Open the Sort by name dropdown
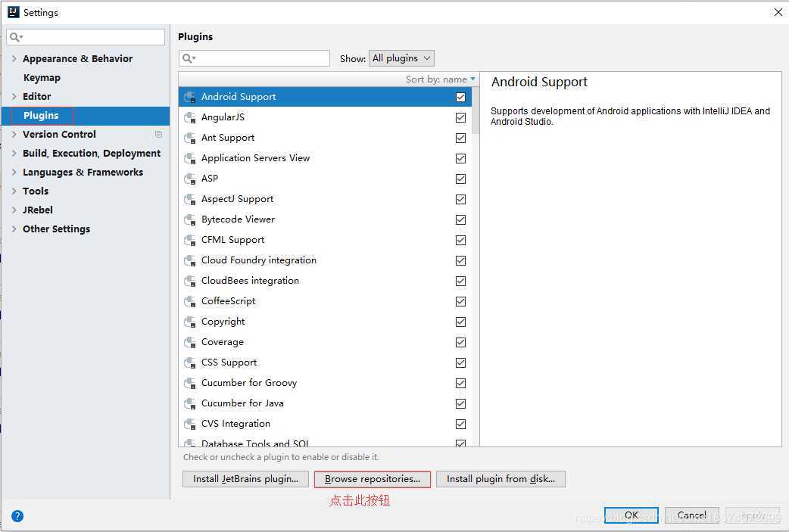 click(441, 79)
